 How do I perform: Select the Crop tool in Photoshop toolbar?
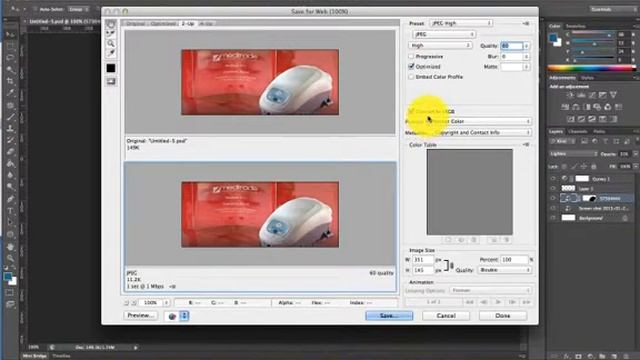pyautogui.click(x=10, y=81)
